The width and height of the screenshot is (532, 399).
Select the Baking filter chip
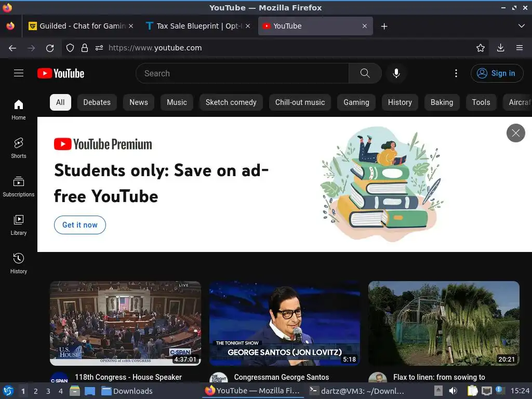tap(442, 102)
